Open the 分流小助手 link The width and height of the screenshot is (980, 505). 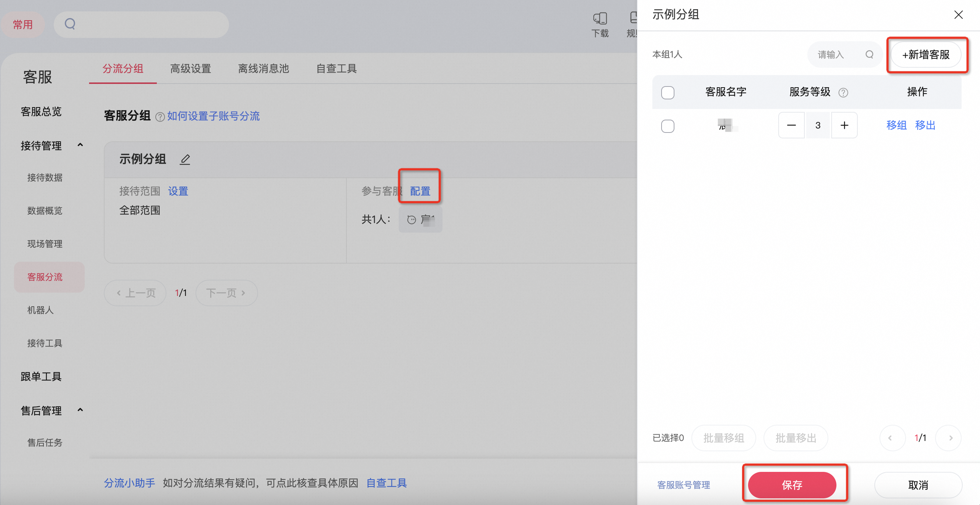[x=129, y=483]
